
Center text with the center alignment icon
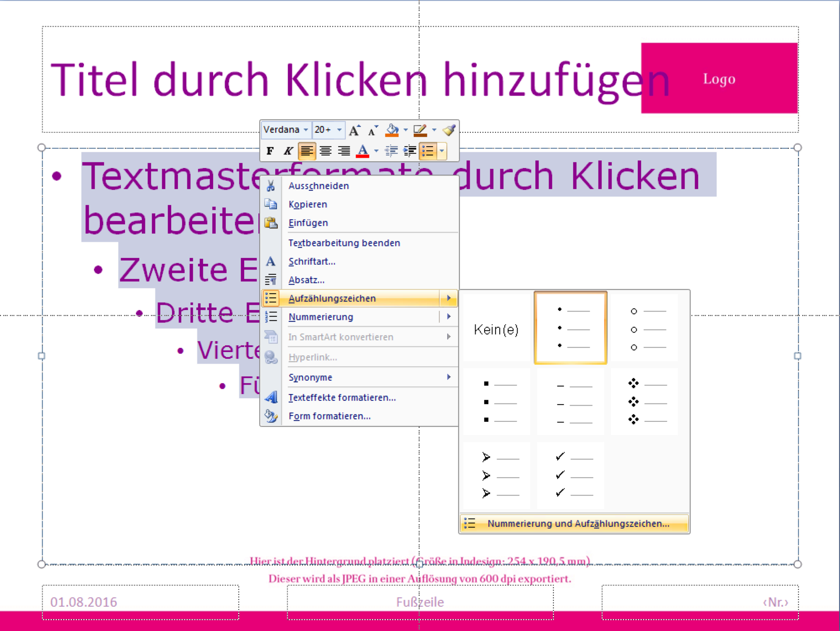[325, 151]
